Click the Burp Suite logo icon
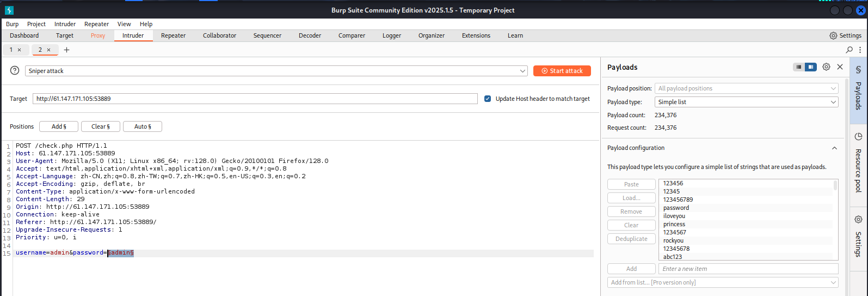Screen dimensions: 868x296 9,10
